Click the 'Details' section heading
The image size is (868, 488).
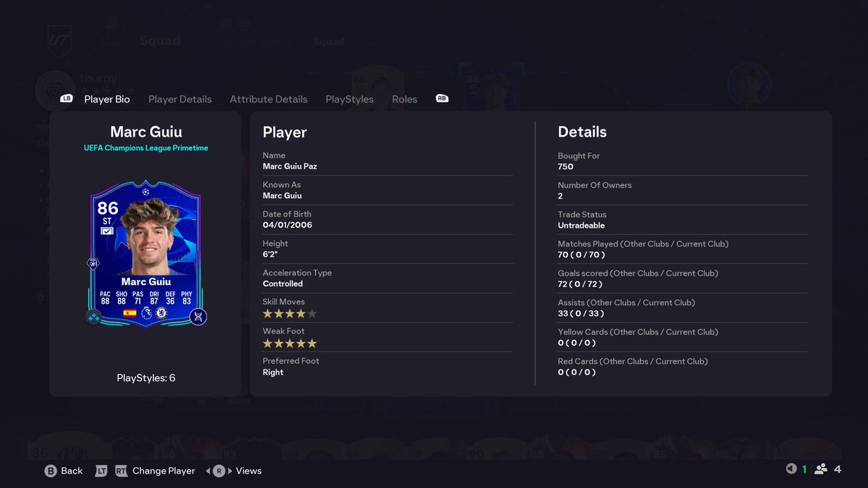[x=582, y=132]
